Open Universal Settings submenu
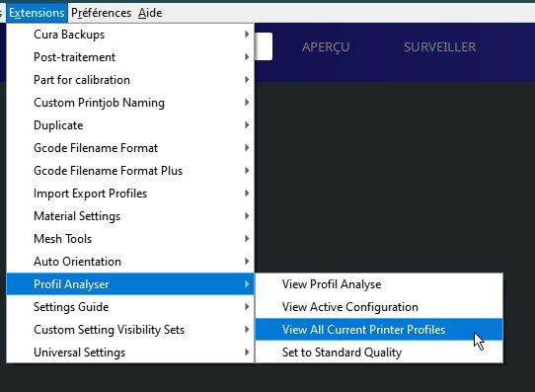The height and width of the screenshot is (392, 535). 130,353
